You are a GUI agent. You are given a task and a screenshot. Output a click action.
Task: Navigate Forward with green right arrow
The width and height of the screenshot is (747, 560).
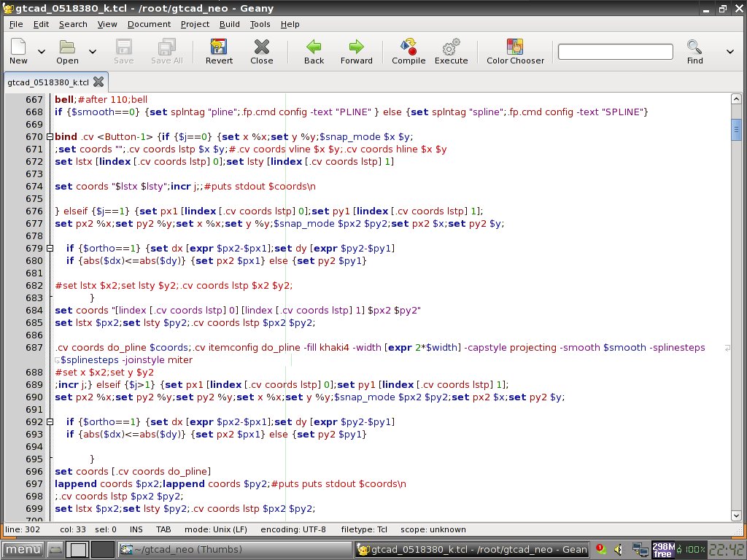(x=356, y=51)
